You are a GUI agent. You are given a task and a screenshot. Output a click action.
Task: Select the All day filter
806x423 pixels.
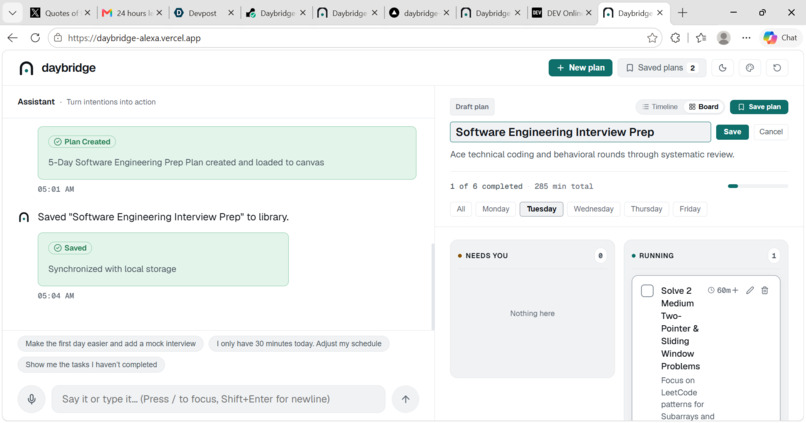click(x=461, y=209)
